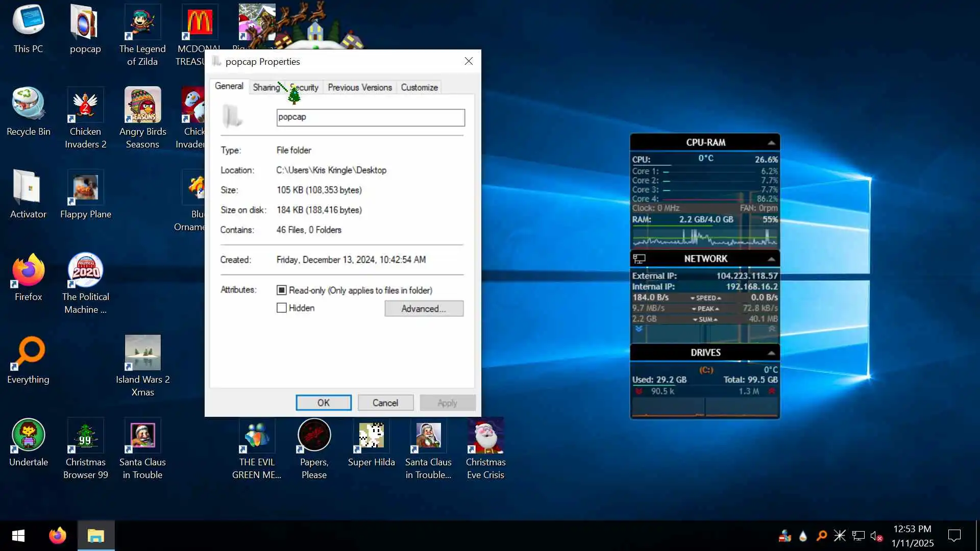This screenshot has height=551, width=980.
Task: Switch to the Previous Versions tab
Action: click(x=359, y=87)
